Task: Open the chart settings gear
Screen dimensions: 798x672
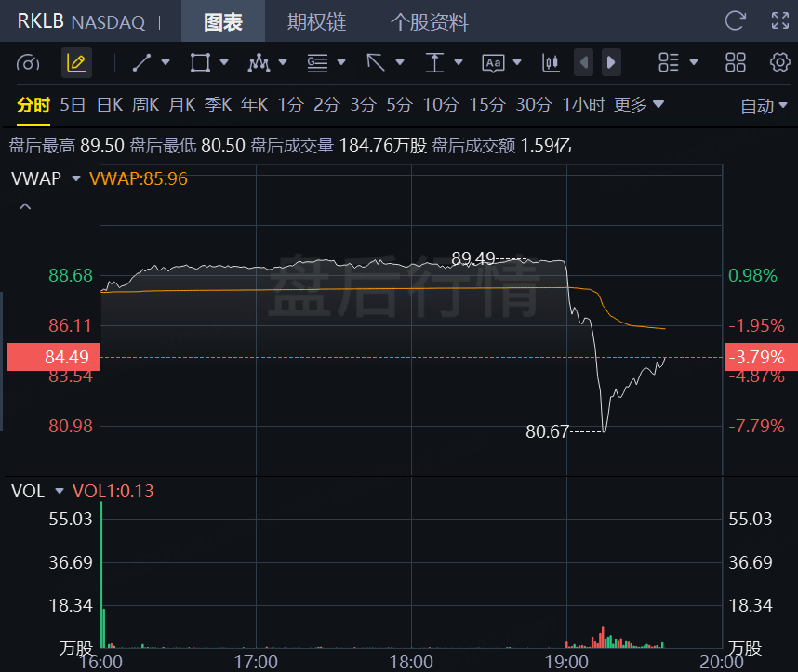Action: coord(779,63)
